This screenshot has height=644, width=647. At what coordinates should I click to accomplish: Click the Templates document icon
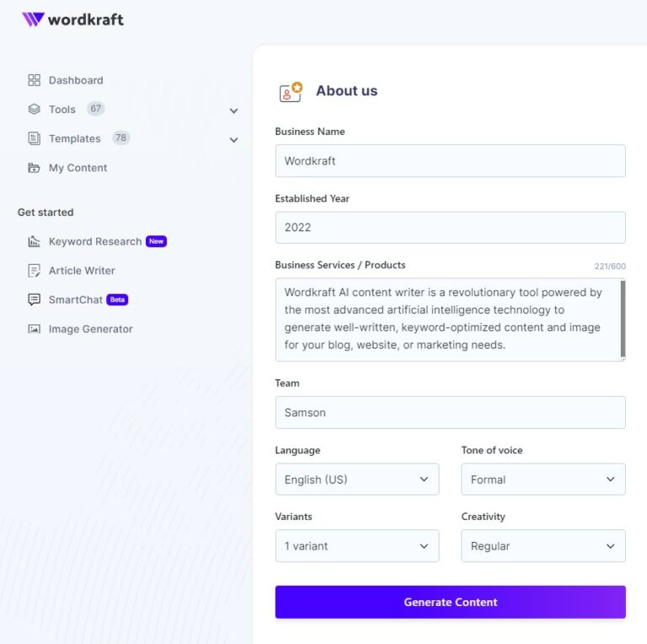point(34,138)
